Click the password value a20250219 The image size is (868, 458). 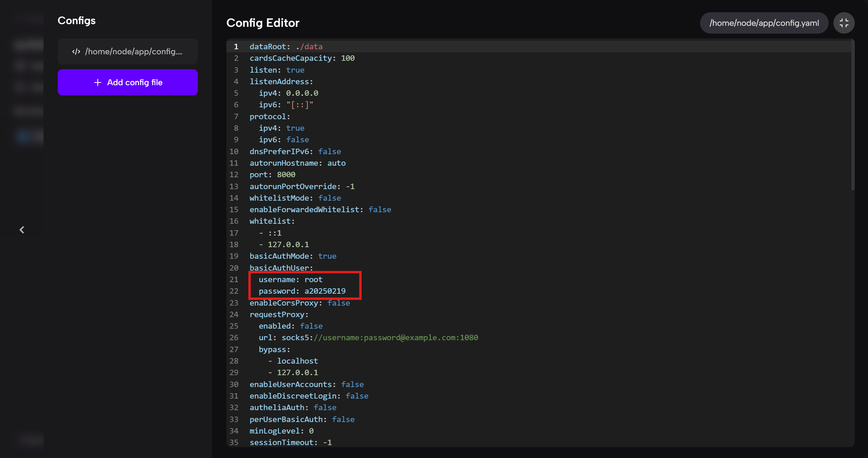[325, 291]
